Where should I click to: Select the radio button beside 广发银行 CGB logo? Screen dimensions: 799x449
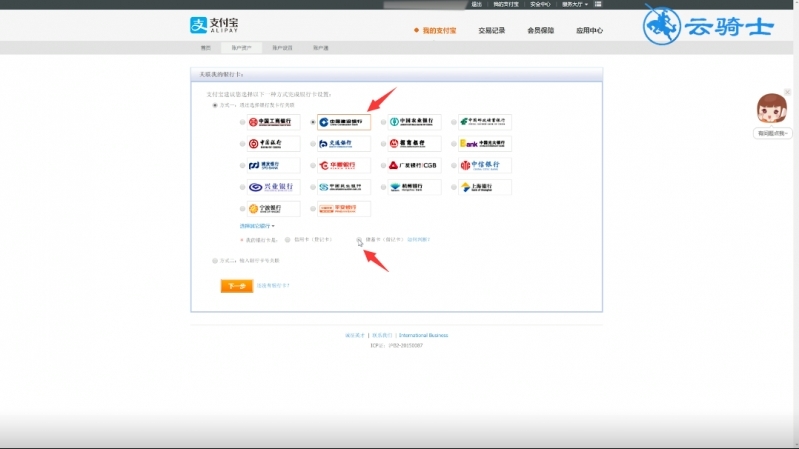[x=383, y=166]
